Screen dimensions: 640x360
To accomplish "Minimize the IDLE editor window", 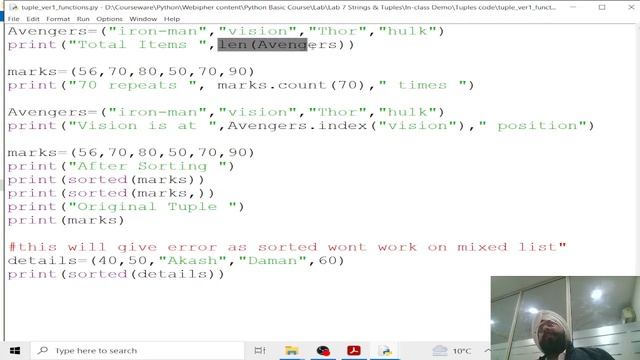I will pos(573,7).
